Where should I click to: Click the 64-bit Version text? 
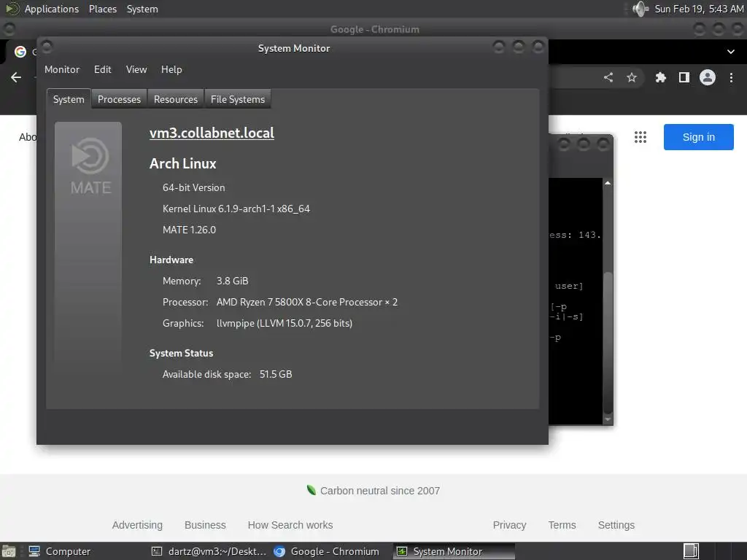coord(194,187)
